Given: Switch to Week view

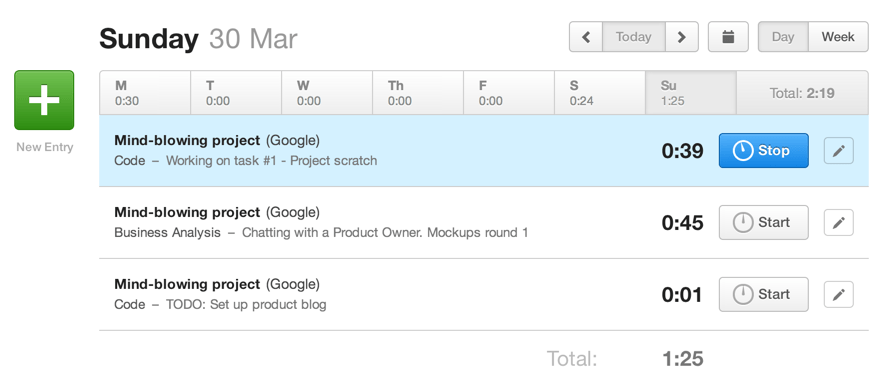Looking at the screenshot, I should [838, 37].
